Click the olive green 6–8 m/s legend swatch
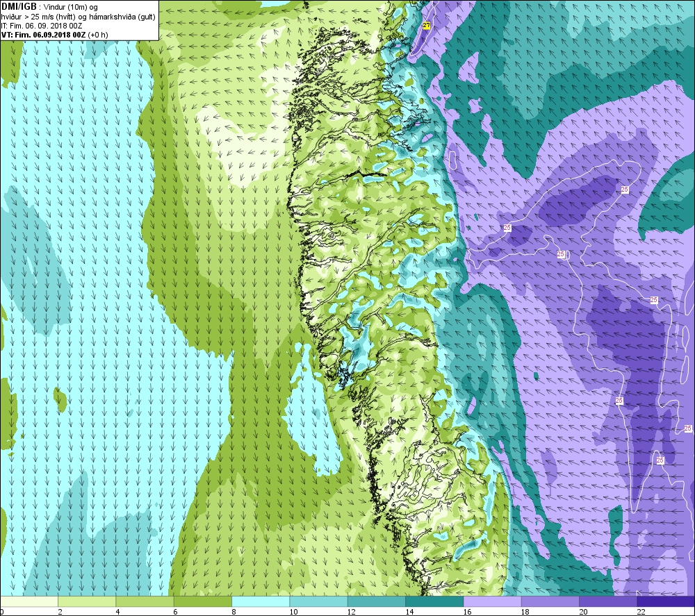Image resolution: width=695 pixels, height=616 pixels. 202,601
